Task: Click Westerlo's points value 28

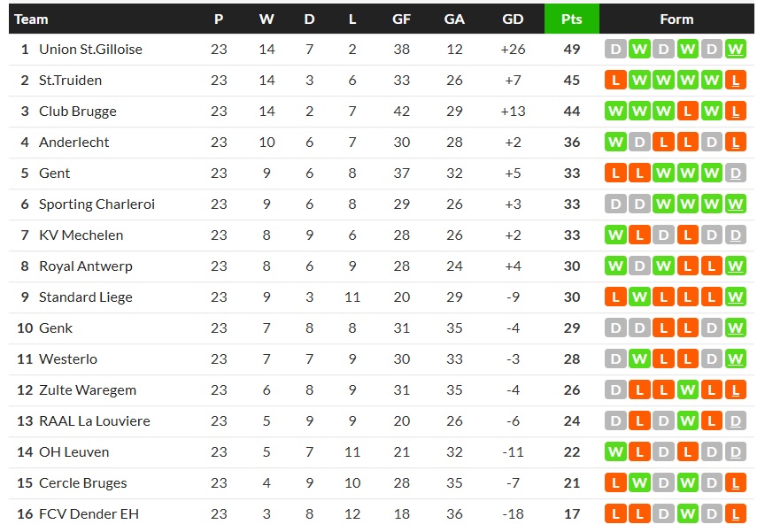Action: click(571, 359)
